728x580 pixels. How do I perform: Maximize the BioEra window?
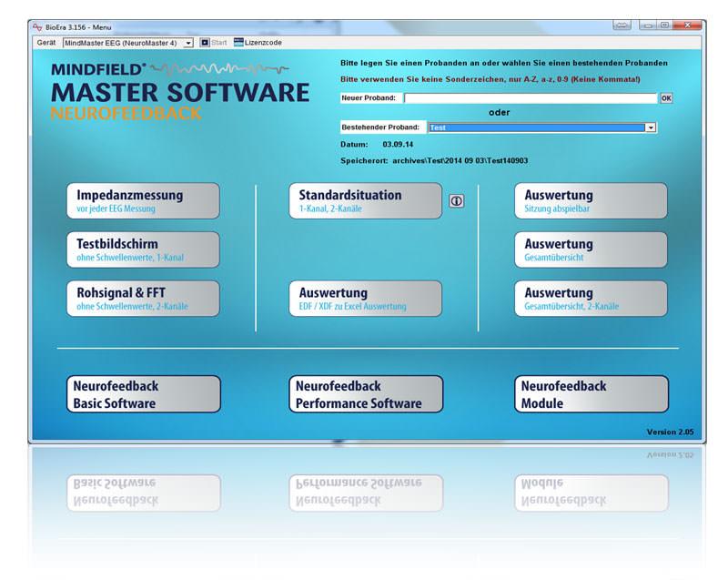pyautogui.click(x=665, y=25)
